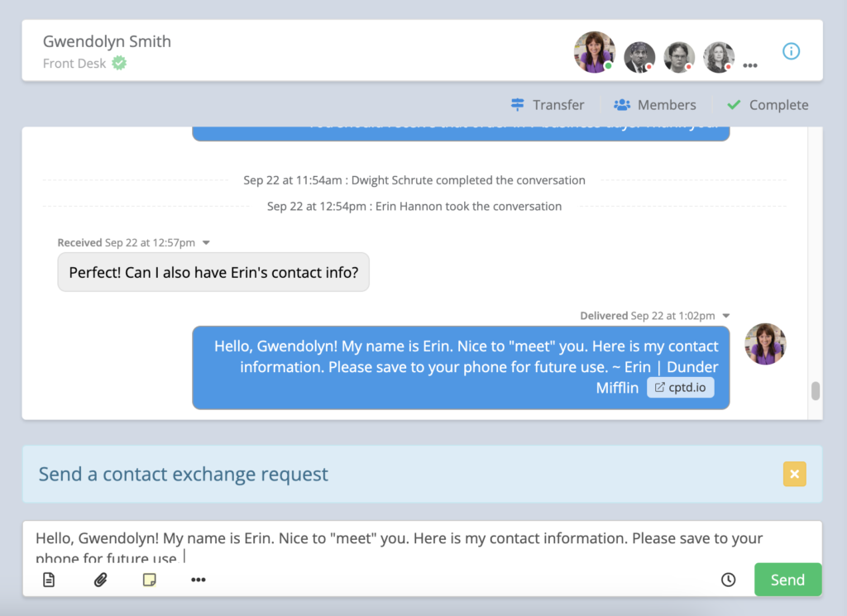This screenshot has width=847, height=616.
Task: Schedule the message with the clock icon
Action: (728, 580)
